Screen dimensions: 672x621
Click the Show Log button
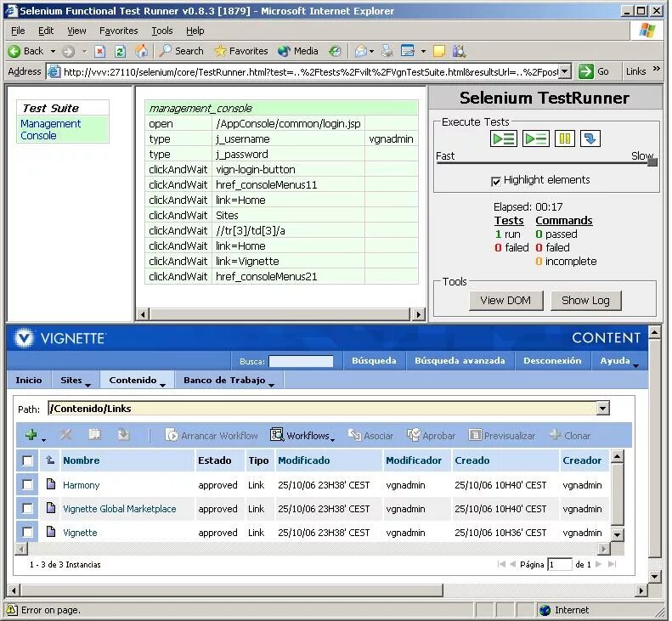pos(585,301)
